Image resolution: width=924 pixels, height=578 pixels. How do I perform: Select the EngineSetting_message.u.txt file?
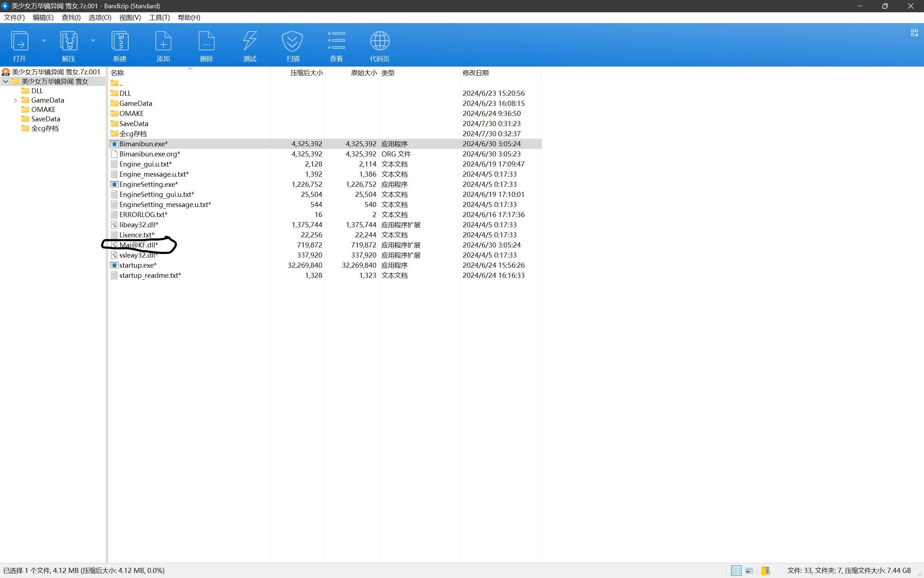pos(165,204)
